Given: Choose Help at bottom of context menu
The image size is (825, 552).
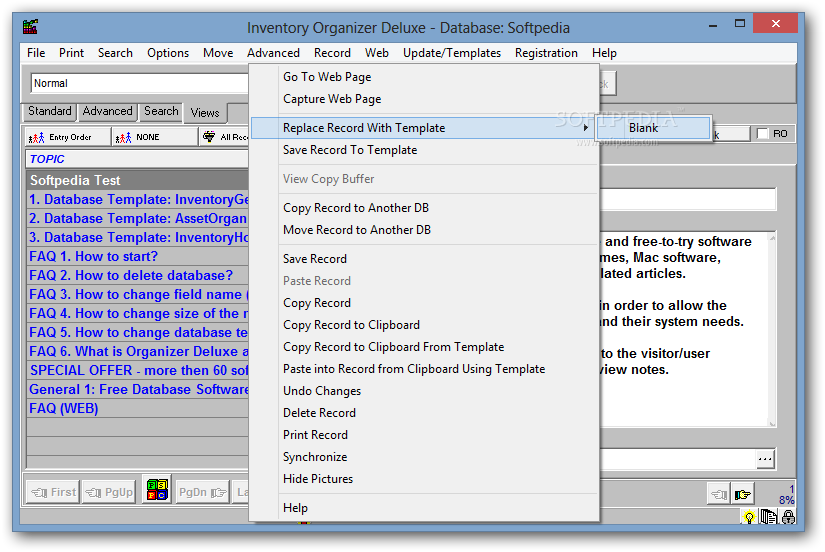Looking at the screenshot, I should [x=424, y=508].
